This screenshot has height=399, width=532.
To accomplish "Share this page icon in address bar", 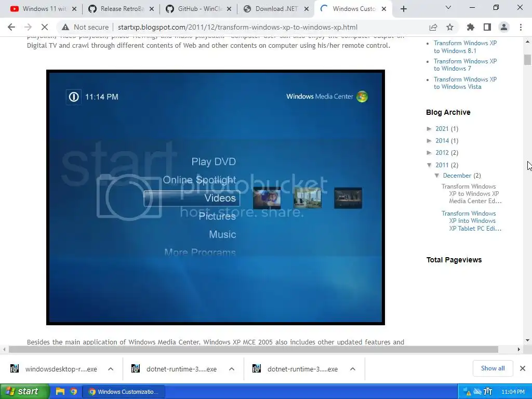I will [x=433, y=27].
